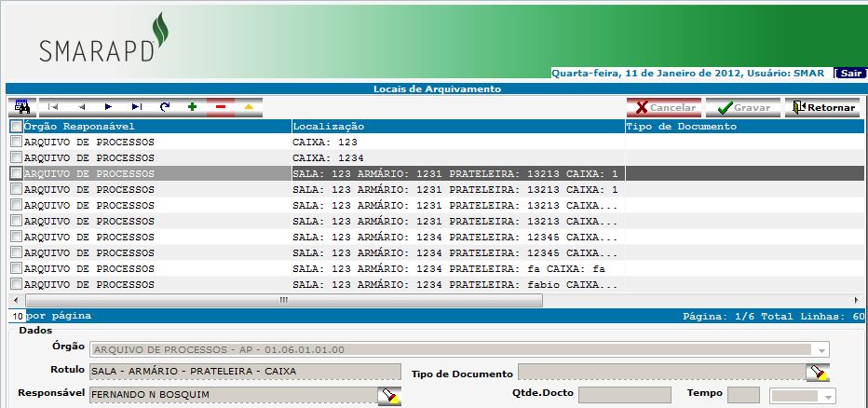868x408 pixels.
Task: Click the Sair link
Action: 851,73
